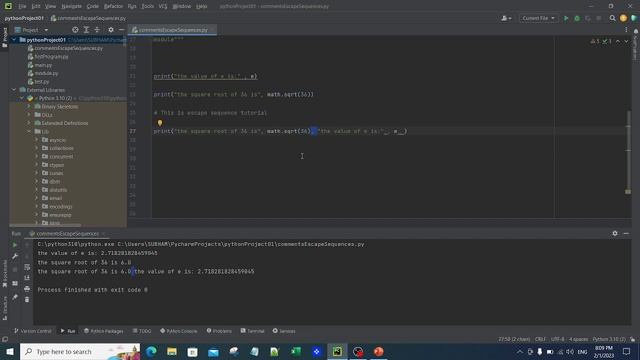Go to next highlighted error arrow
Screen dimensions: 640x360
626,41
